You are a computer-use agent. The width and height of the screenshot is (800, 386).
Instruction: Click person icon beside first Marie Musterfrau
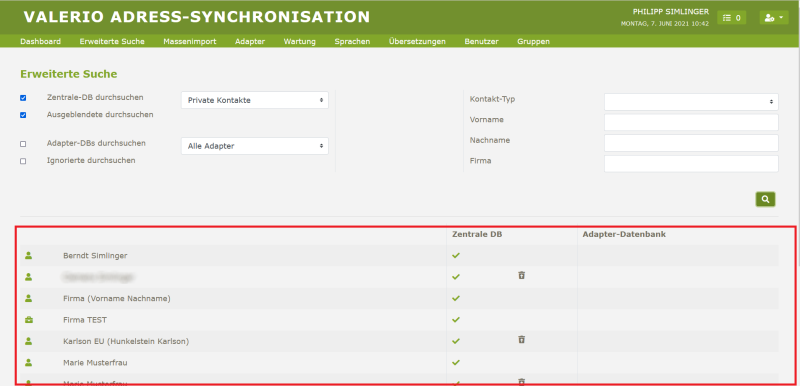click(29, 363)
